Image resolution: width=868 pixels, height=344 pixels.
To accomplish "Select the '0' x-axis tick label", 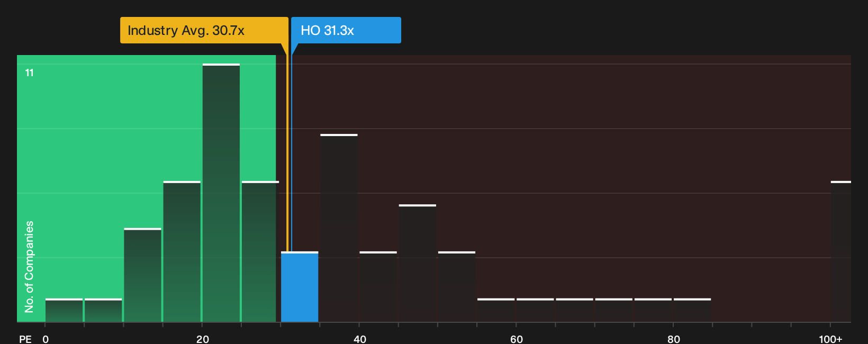I will [46, 339].
